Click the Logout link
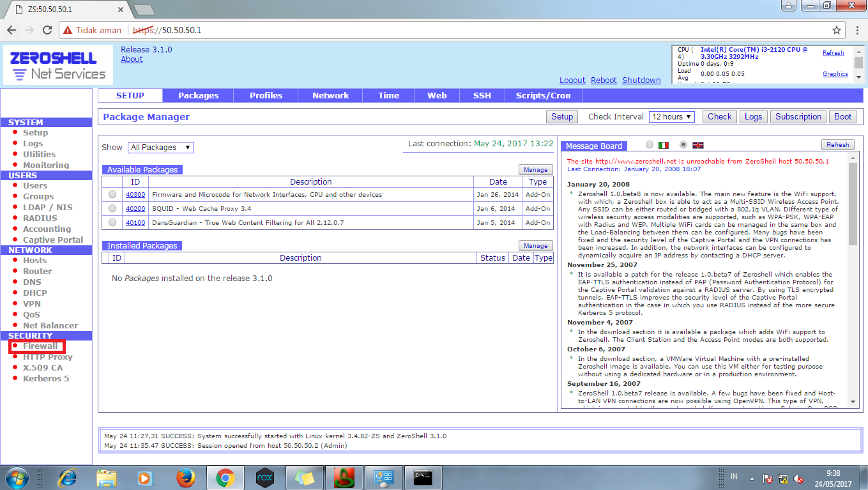 tap(572, 80)
